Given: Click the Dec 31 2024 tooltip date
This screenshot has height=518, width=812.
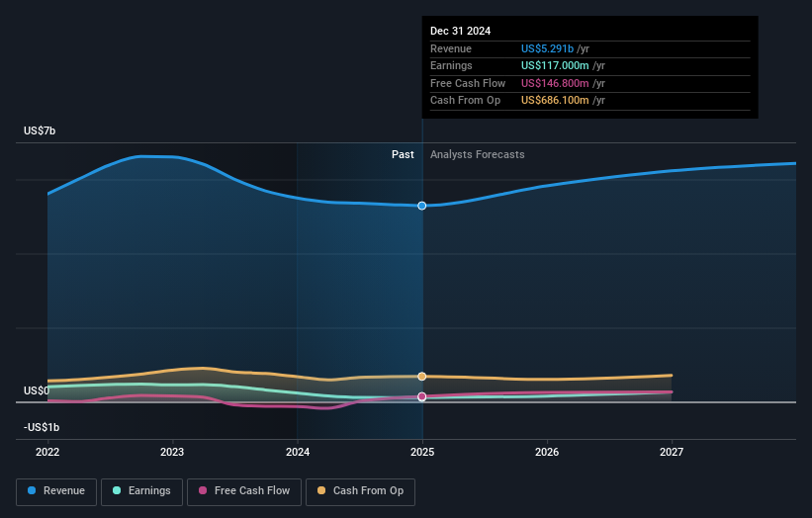Looking at the screenshot, I should [460, 31].
